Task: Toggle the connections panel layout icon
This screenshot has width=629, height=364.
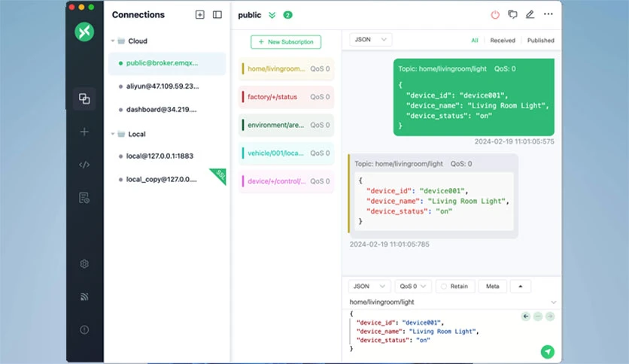Action: pos(217,15)
